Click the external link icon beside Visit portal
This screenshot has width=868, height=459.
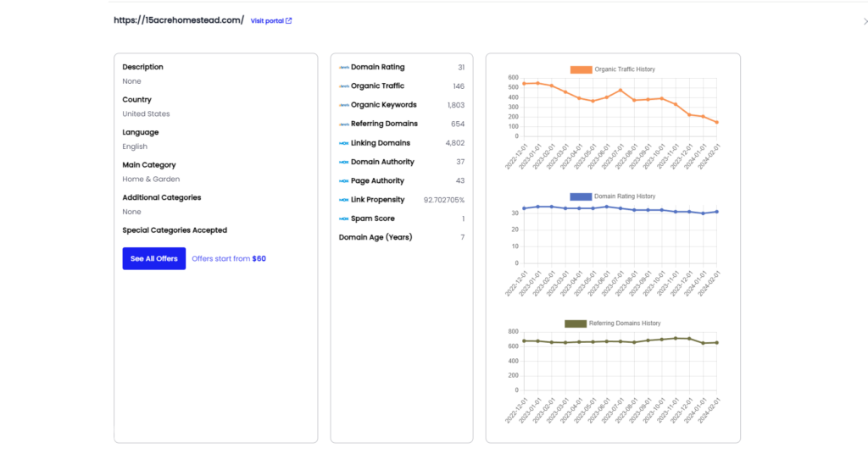coord(288,21)
